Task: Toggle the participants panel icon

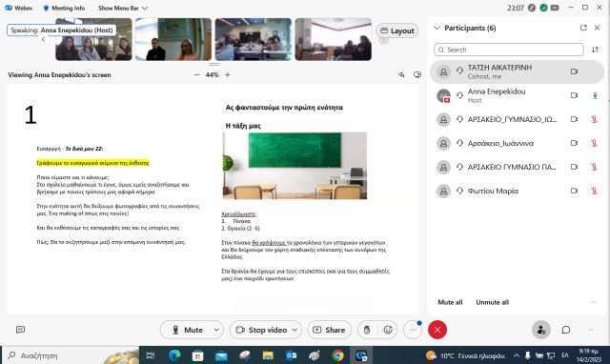Action: [541, 330]
